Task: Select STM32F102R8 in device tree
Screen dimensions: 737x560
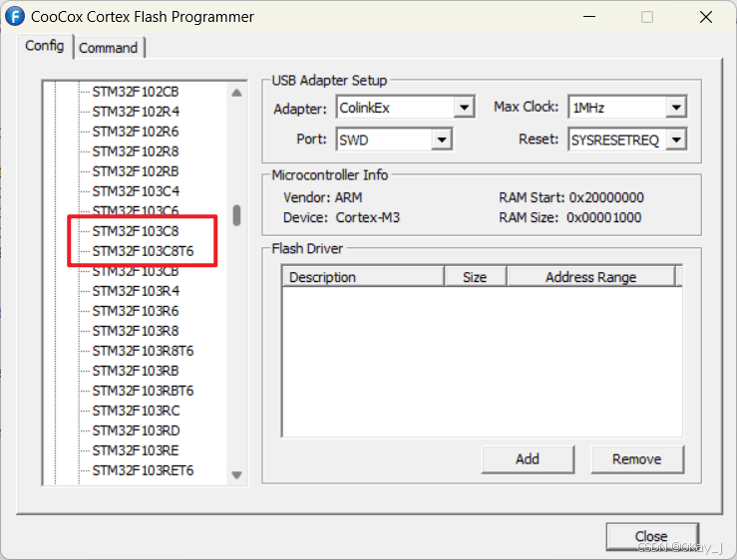Action: (x=136, y=151)
